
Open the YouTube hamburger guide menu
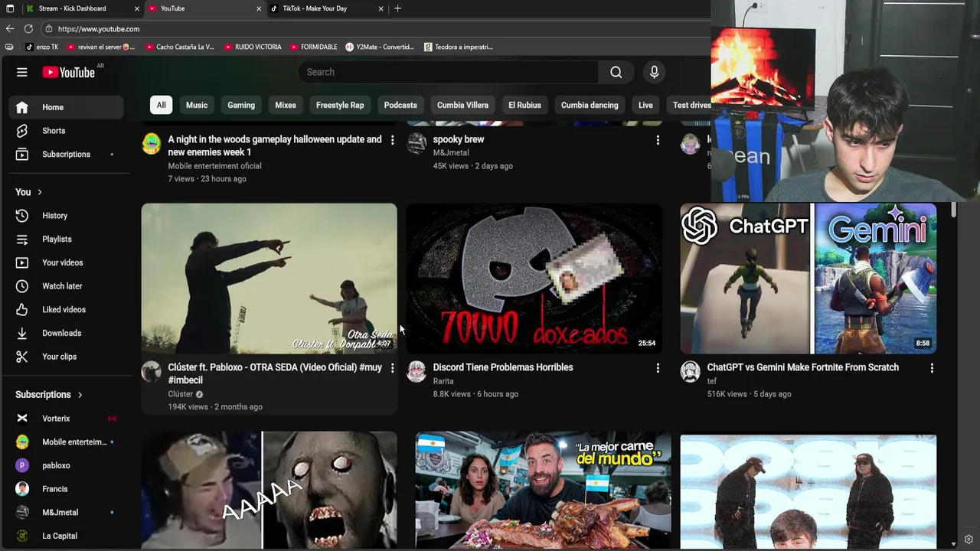click(x=21, y=72)
